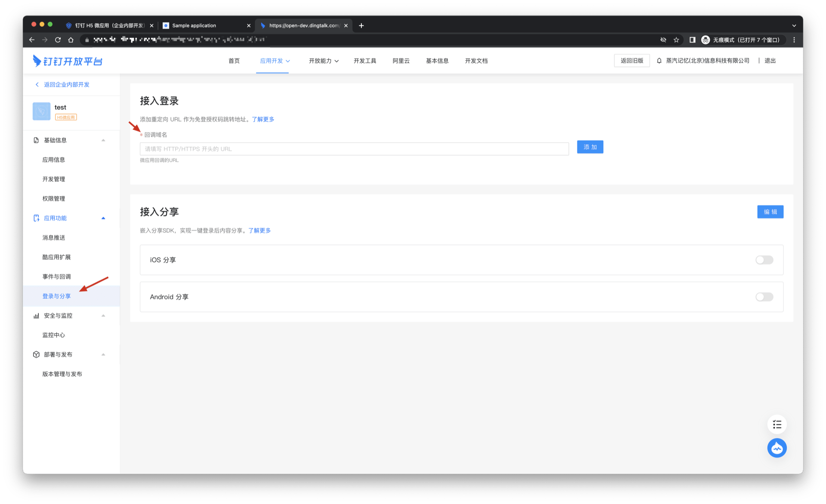This screenshot has width=826, height=504.
Task: Click the 基础信息 document icon in sidebar
Action: 36,140
